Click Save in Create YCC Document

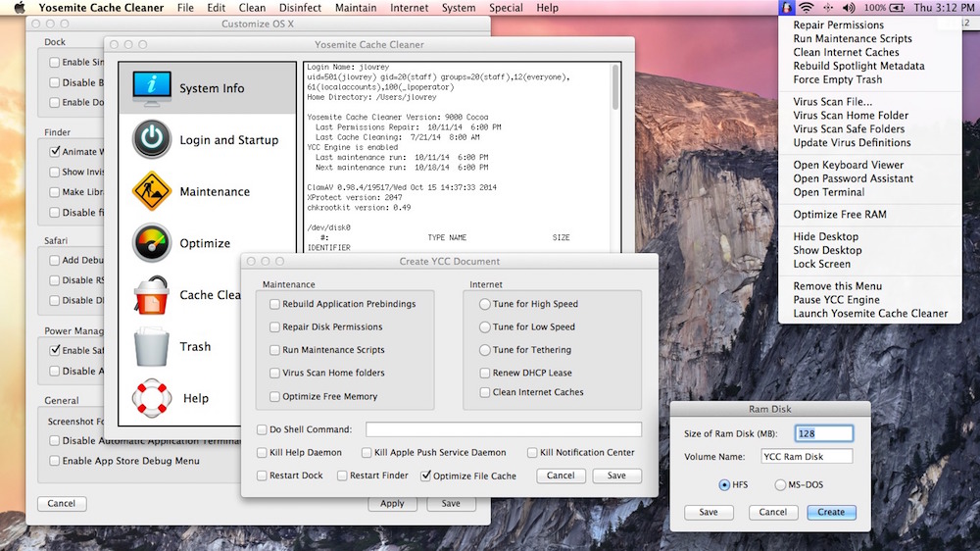pyautogui.click(x=615, y=476)
